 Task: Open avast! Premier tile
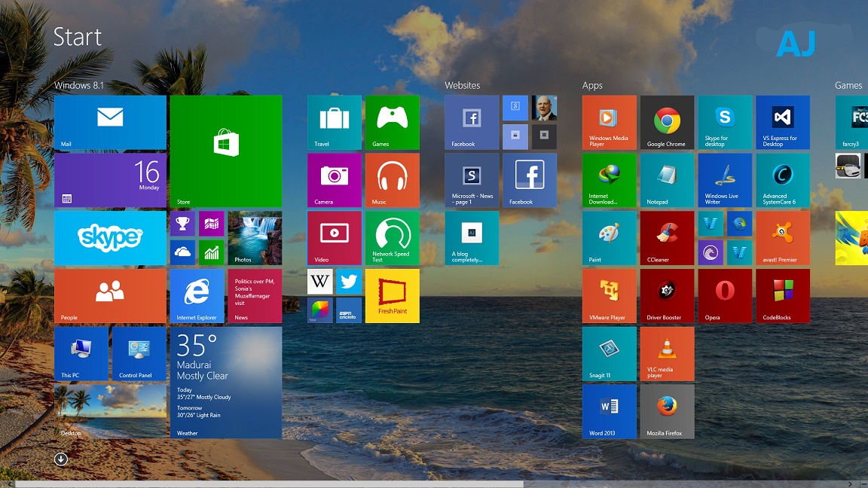click(783, 238)
